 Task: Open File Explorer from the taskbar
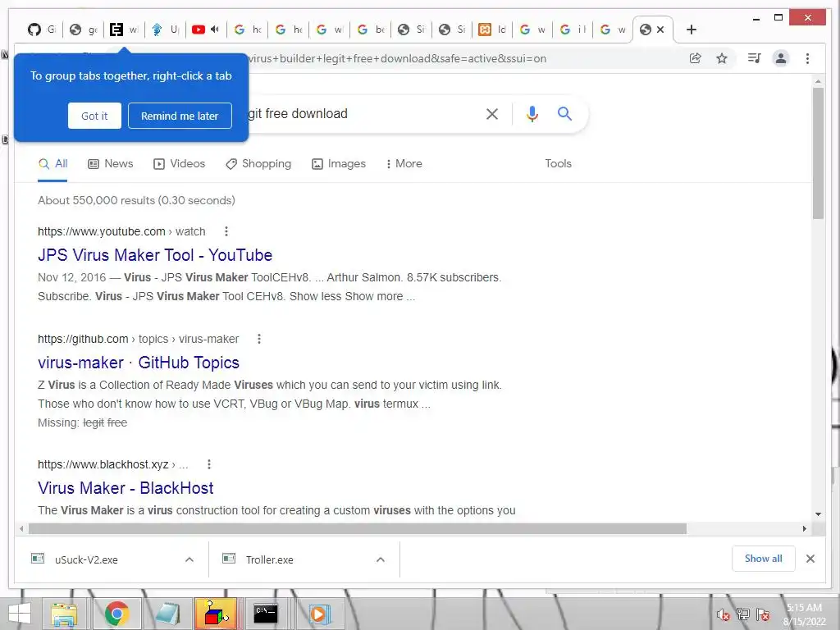point(64,614)
